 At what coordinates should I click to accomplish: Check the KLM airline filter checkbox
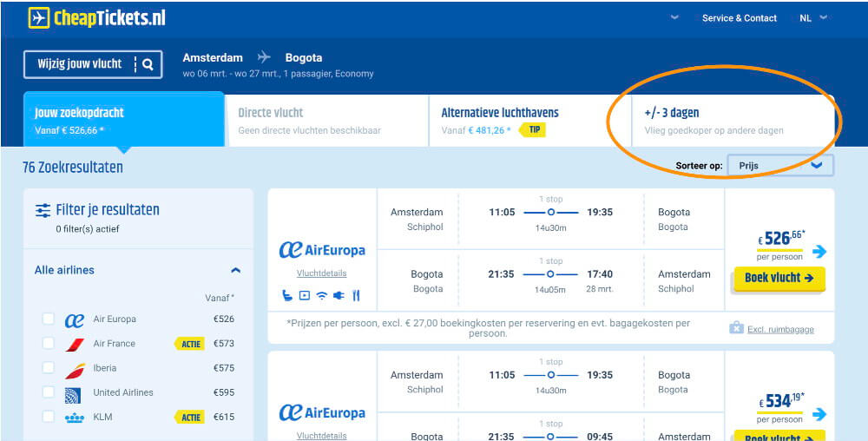pos(49,417)
